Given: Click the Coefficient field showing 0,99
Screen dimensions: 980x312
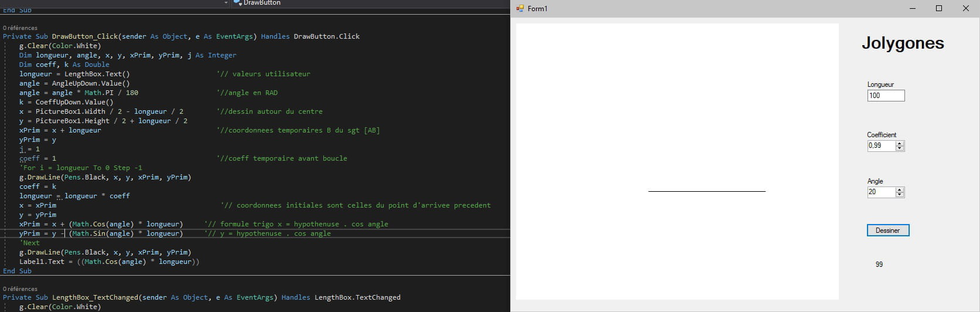Looking at the screenshot, I should [882, 145].
